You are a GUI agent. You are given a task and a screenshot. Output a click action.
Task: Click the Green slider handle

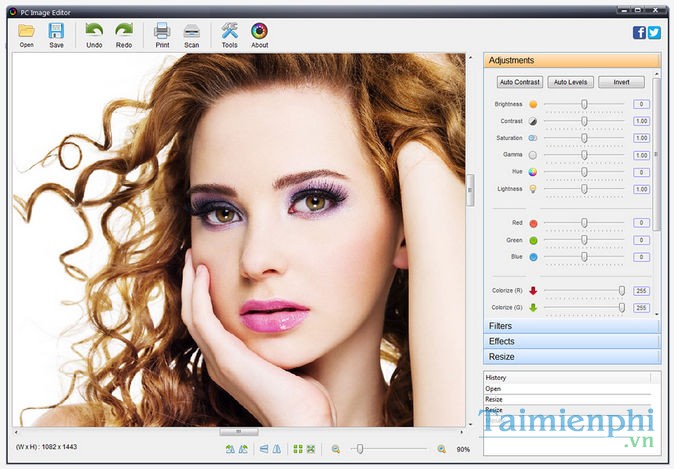[x=584, y=240]
